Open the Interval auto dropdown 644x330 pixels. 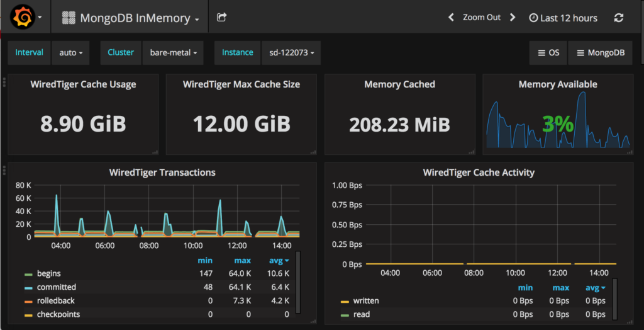(70, 53)
